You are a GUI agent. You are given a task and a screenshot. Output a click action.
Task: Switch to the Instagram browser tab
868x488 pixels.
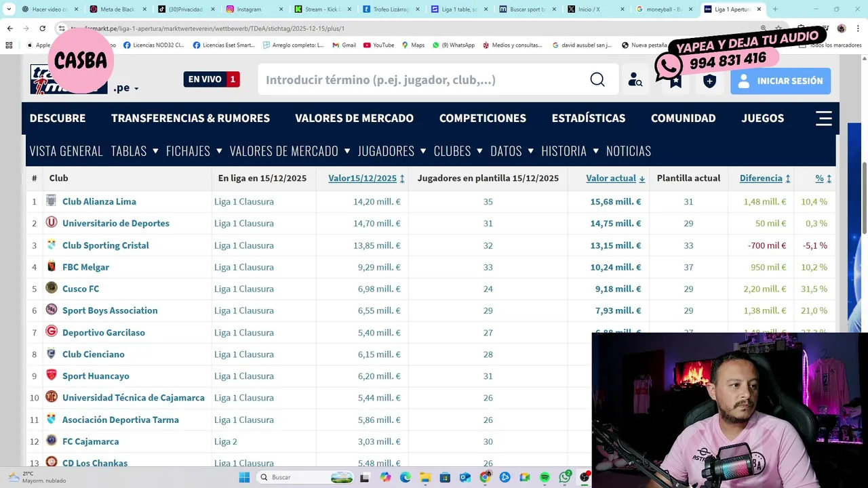point(253,9)
